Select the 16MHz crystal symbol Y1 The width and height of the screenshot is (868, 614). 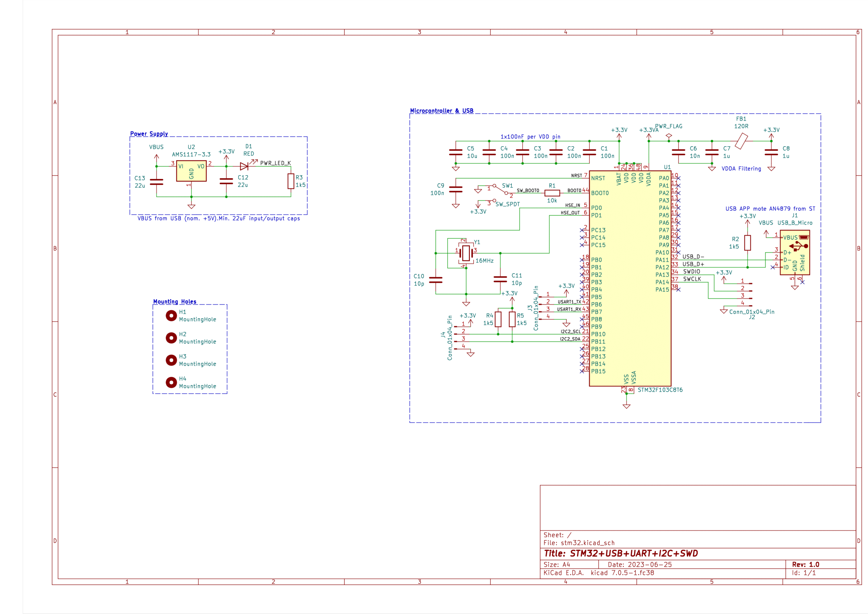click(x=466, y=253)
